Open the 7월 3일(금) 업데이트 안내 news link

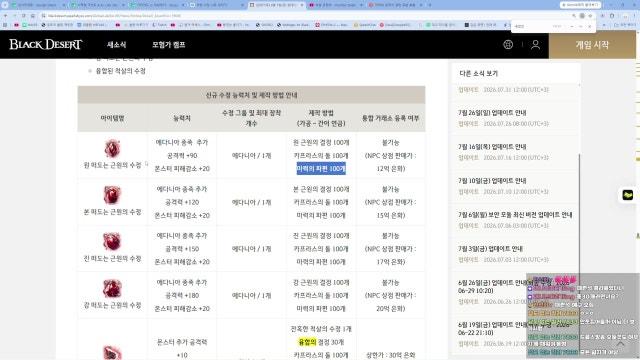(490, 249)
